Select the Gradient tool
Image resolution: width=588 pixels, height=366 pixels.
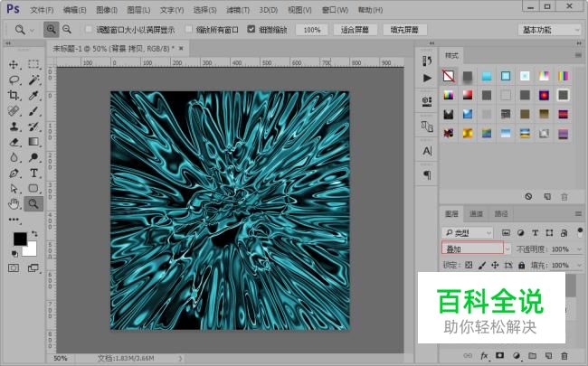(33, 142)
